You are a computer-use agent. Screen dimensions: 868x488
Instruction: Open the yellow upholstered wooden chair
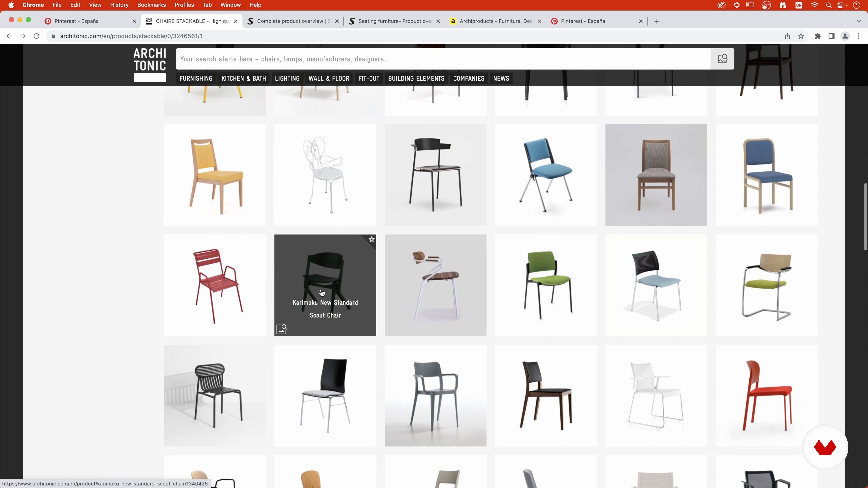click(215, 175)
